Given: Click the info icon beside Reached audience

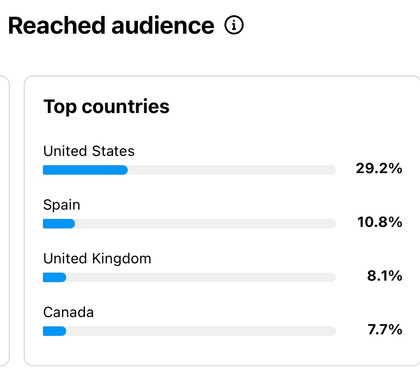Looking at the screenshot, I should 234,25.
